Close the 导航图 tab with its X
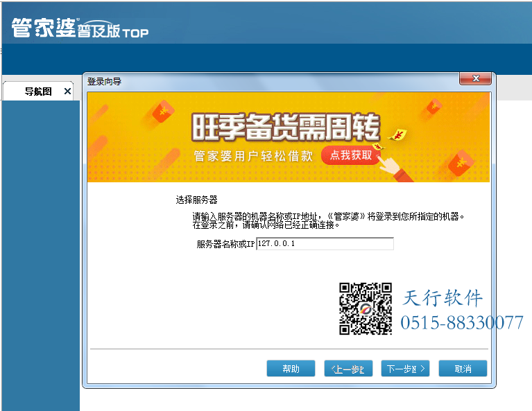The width and height of the screenshot is (532, 411). (67, 91)
